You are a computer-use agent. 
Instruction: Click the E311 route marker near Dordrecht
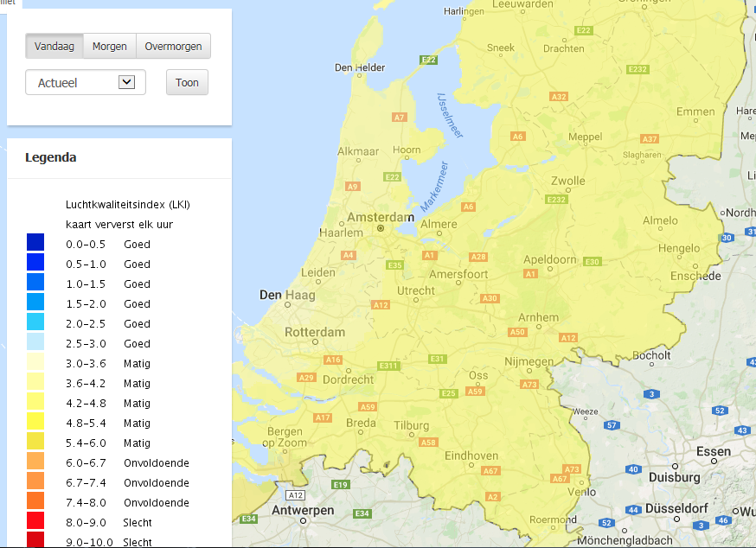[388, 366]
